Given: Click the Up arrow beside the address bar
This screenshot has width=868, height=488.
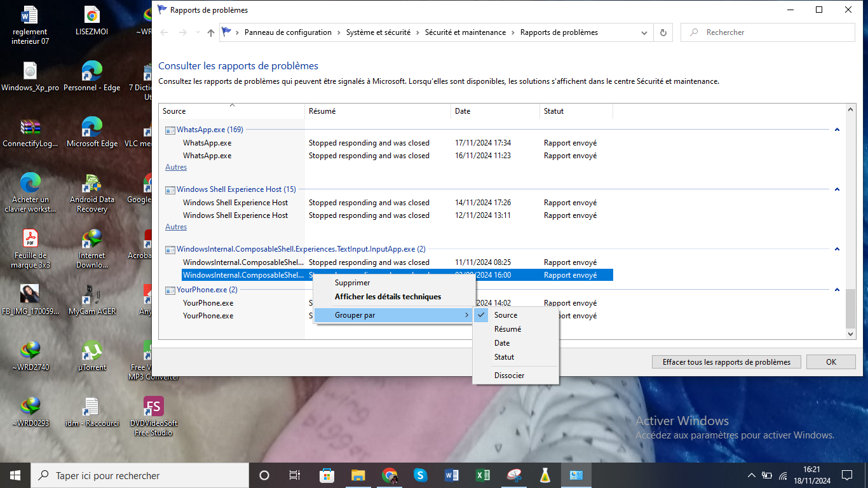Looking at the screenshot, I should coord(211,32).
